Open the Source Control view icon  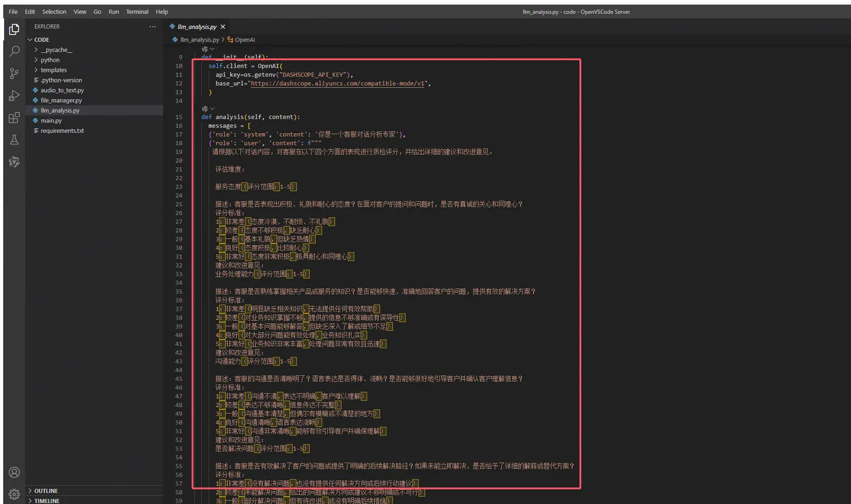[14, 74]
